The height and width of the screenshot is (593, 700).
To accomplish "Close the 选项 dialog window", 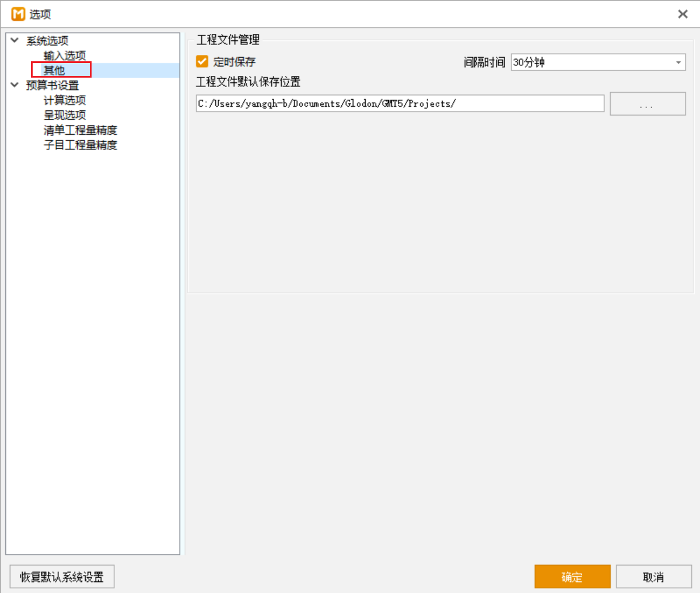I will point(682,14).
